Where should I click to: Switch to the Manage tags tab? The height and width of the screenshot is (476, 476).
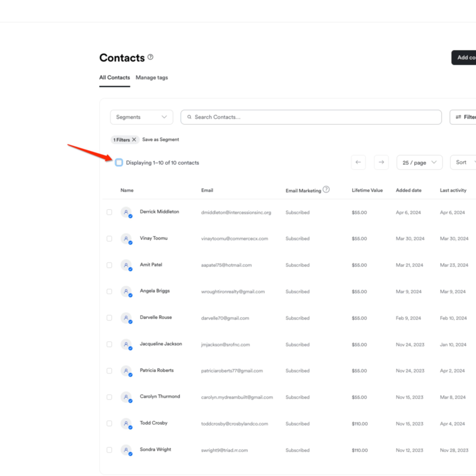pos(152,78)
